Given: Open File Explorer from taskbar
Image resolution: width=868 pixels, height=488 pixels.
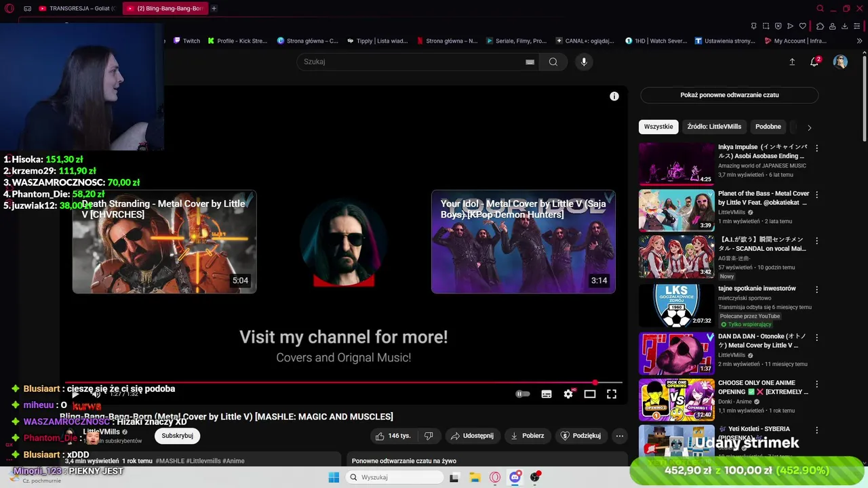Looking at the screenshot, I should pos(475,477).
